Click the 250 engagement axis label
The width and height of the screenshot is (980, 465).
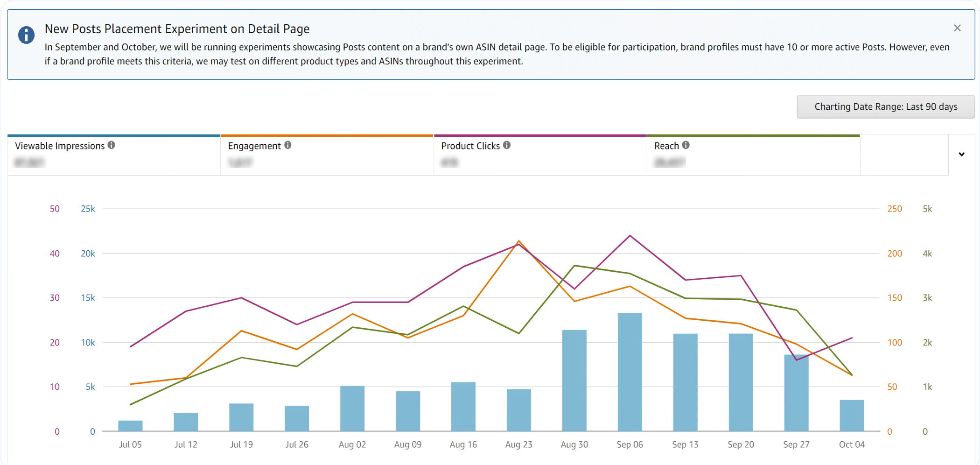coord(895,209)
